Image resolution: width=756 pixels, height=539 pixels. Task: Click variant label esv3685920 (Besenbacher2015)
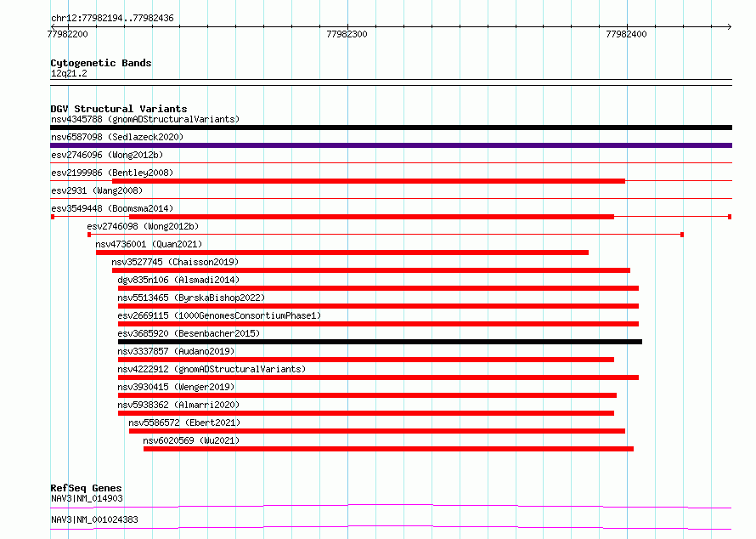(189, 333)
